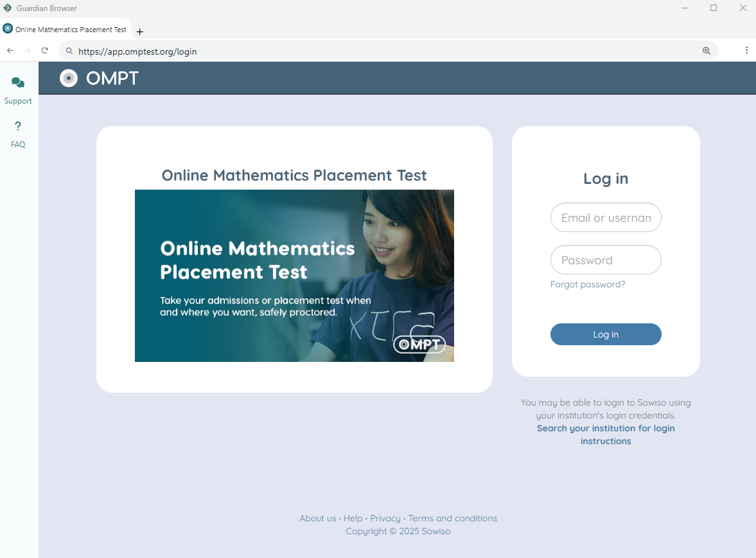Click Search your institution for login instructions
Viewport: 756px width, 558px height.
(x=605, y=435)
